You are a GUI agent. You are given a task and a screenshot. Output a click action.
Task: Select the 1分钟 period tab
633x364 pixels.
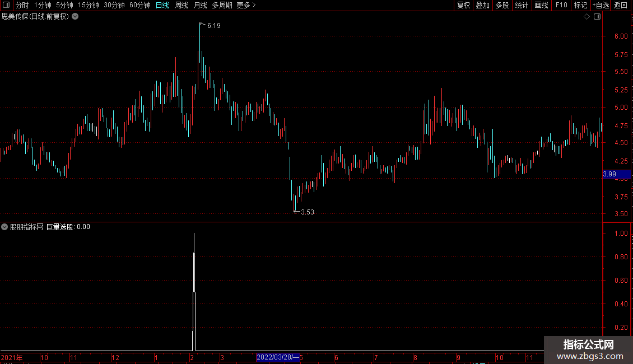click(x=43, y=5)
